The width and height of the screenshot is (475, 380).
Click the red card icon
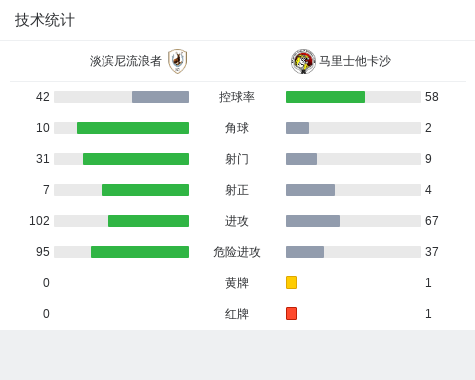[291, 313]
